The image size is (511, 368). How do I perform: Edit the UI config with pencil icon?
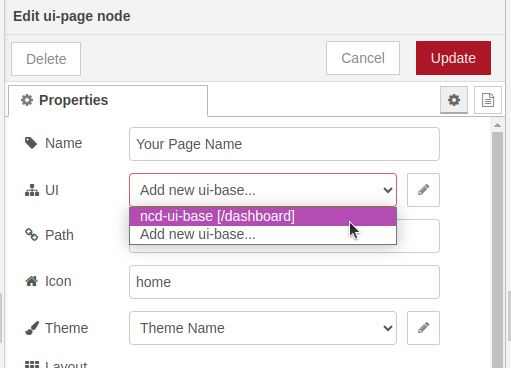(423, 190)
